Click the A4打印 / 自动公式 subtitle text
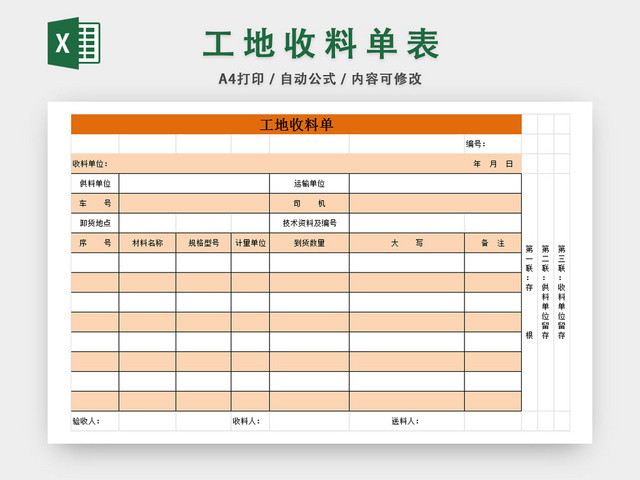The image size is (640, 480). pyautogui.click(x=320, y=79)
